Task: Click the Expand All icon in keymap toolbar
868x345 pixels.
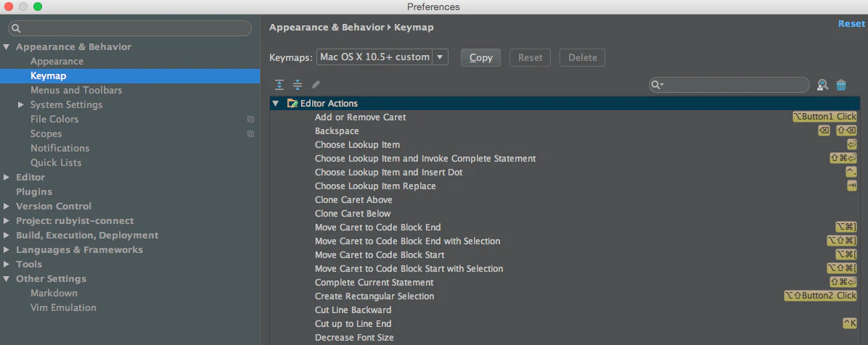Action: tap(279, 85)
